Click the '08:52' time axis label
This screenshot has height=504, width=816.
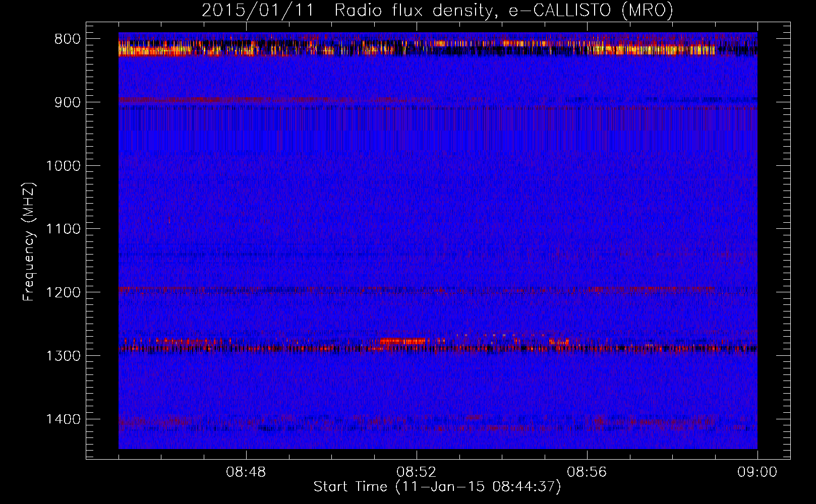(417, 473)
